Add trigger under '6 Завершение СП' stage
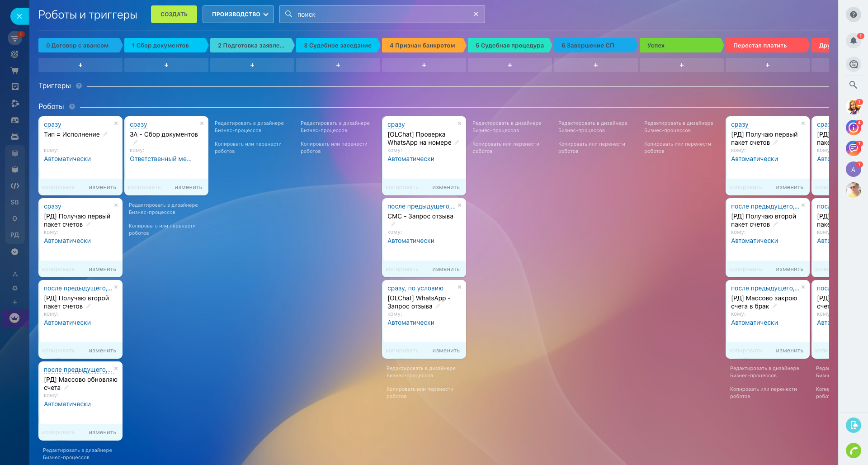Screen dimensions: 868x465 click(x=596, y=65)
